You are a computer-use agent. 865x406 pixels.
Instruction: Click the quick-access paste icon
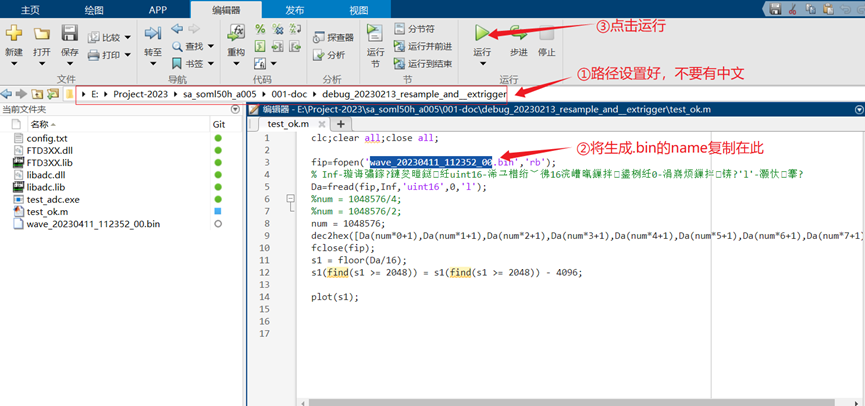tap(827, 8)
